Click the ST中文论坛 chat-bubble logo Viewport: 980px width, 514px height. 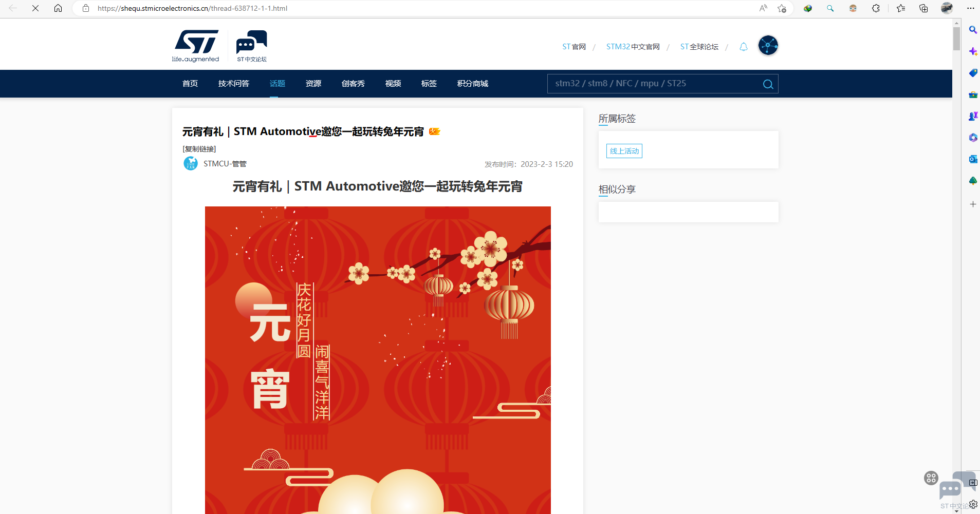point(252,46)
